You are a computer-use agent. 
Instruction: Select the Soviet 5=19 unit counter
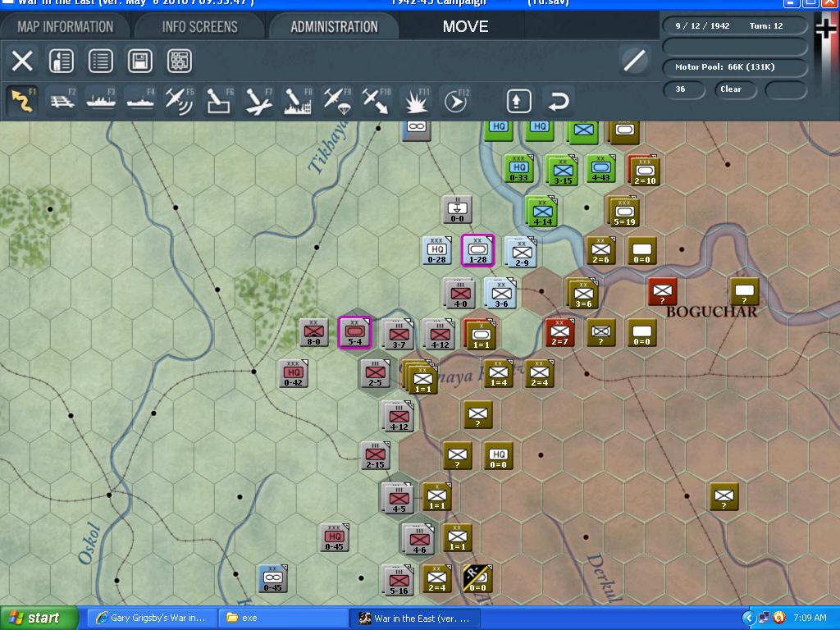(623, 212)
